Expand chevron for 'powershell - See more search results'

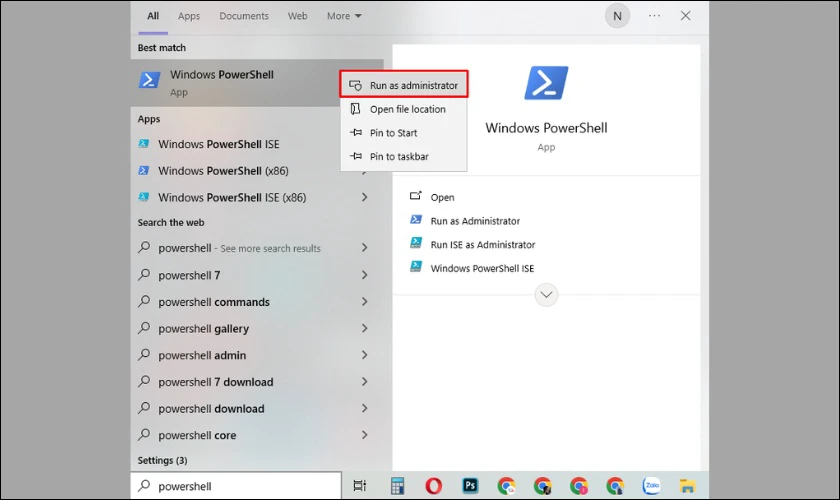click(364, 248)
